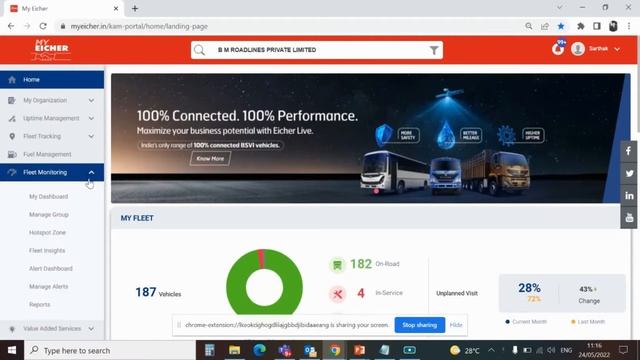640x360 pixels.
Task: Go back in browser
Action: 11,26
